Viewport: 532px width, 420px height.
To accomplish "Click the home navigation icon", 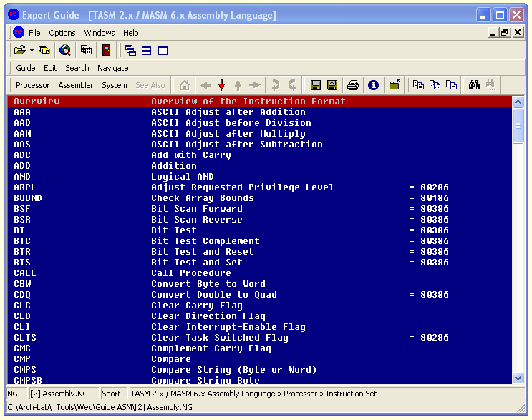I will coord(185,85).
